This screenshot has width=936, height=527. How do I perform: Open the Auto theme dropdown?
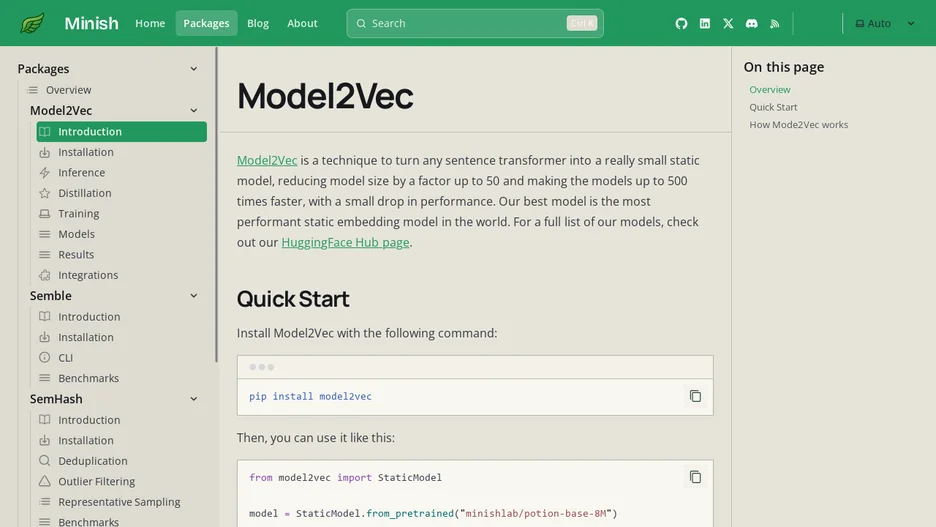point(885,23)
